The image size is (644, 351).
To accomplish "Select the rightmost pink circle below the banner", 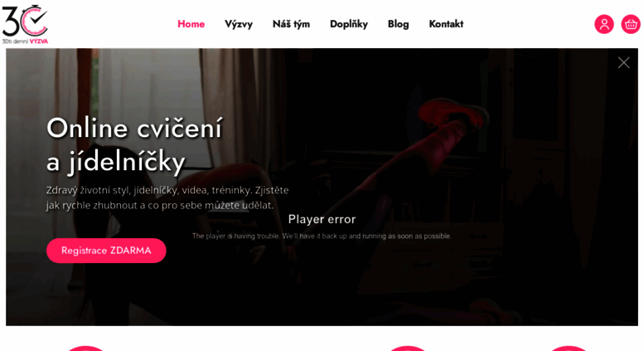I will (x=569, y=349).
